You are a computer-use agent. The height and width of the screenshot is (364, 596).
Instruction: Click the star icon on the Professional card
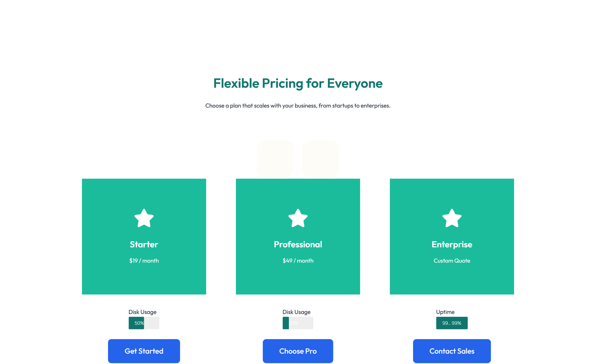pos(298,218)
